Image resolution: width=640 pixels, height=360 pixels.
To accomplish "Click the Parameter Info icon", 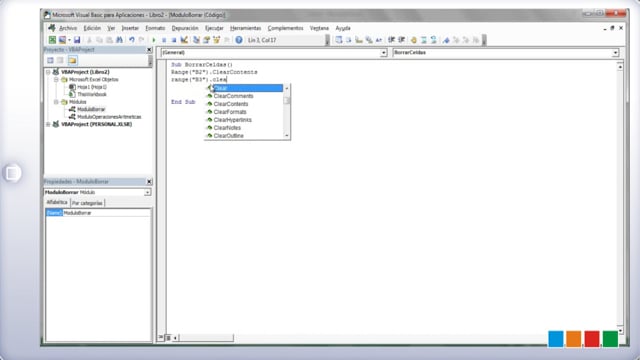I will coord(369,40).
